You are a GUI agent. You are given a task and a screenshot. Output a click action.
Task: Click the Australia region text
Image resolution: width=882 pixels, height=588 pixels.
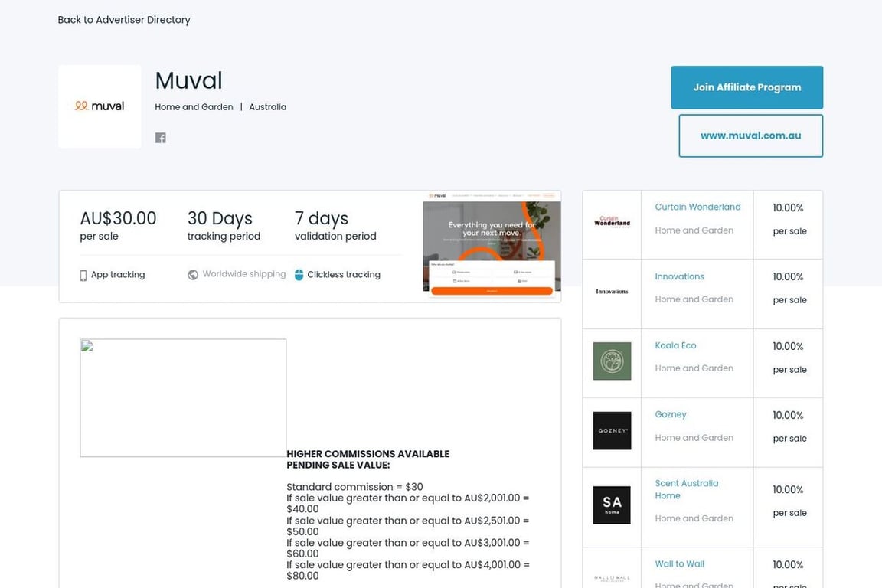(268, 107)
